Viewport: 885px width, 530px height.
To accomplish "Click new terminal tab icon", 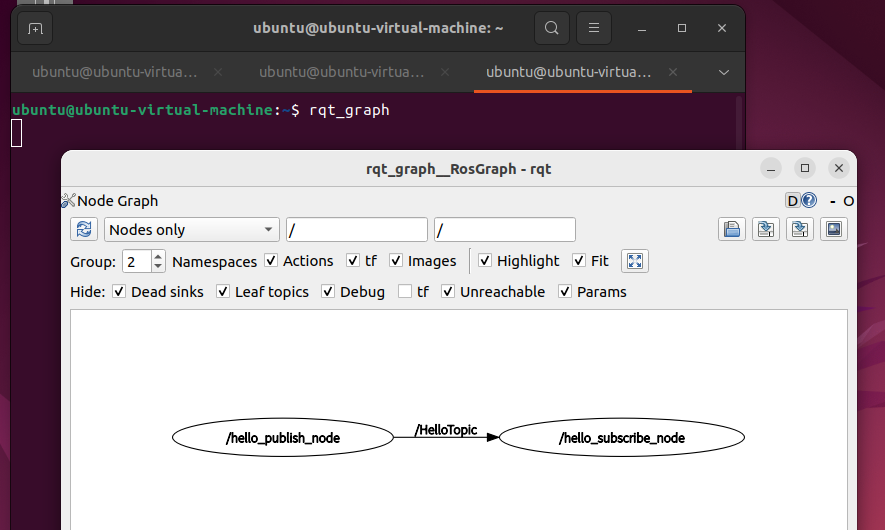I will coord(35,28).
